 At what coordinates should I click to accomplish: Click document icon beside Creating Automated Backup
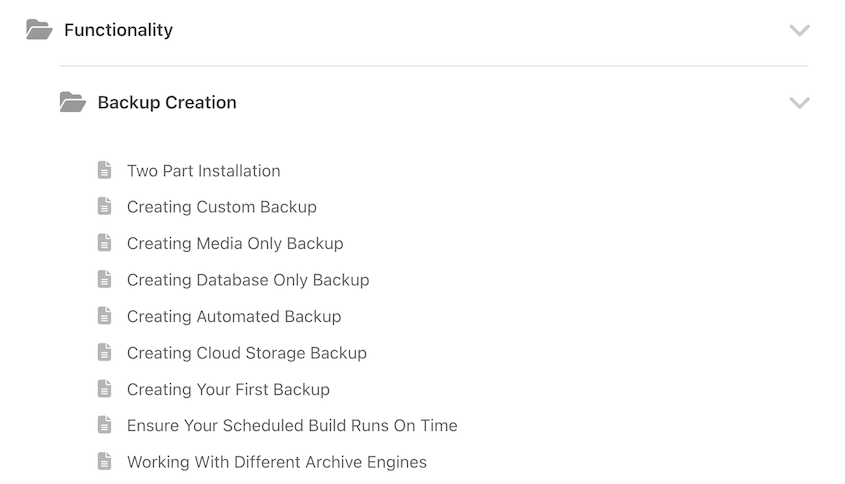105,316
